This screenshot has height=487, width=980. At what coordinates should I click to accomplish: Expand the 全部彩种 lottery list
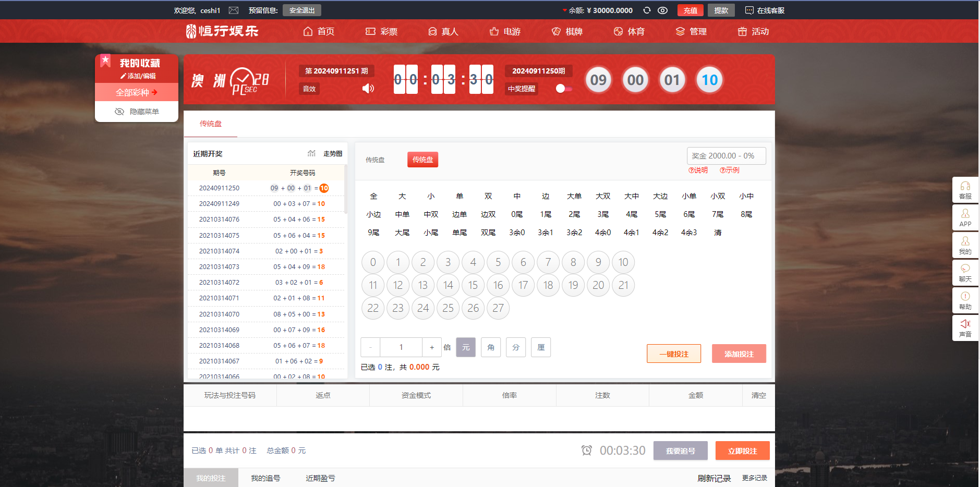point(136,92)
